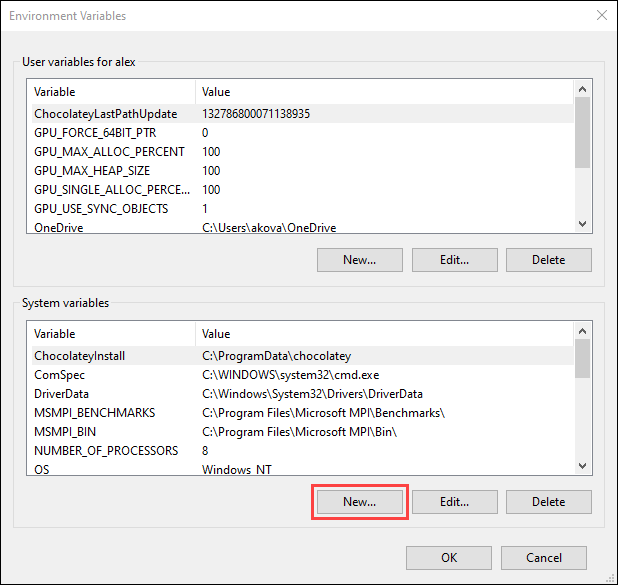618x585 pixels.
Task: Click the Windows_NT value
Action: click(x=237, y=469)
